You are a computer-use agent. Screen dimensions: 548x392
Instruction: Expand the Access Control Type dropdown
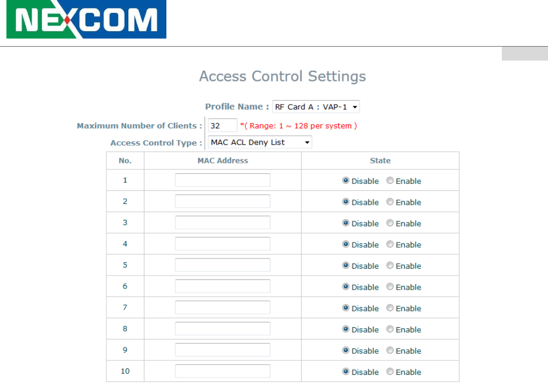point(260,143)
